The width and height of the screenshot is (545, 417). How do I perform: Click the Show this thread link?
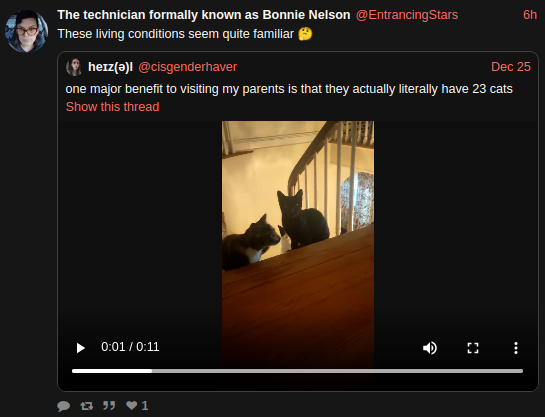pos(112,107)
